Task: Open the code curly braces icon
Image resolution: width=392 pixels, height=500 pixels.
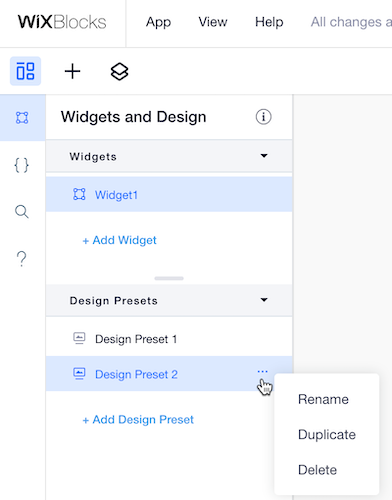Action: (x=22, y=165)
